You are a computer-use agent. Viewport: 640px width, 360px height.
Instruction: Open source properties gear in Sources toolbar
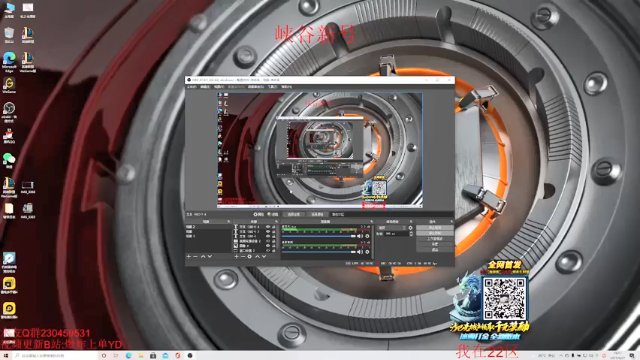tap(250, 256)
